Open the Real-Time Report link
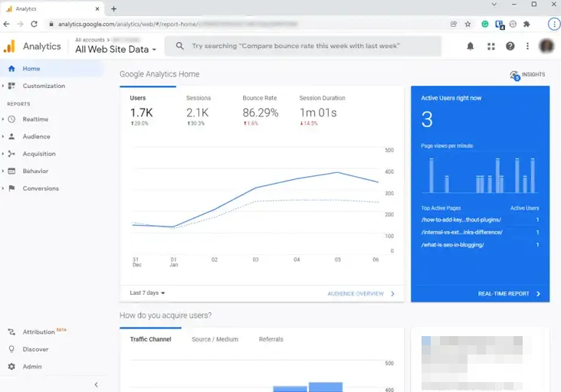Viewport: 561px width, 392px height. click(509, 294)
